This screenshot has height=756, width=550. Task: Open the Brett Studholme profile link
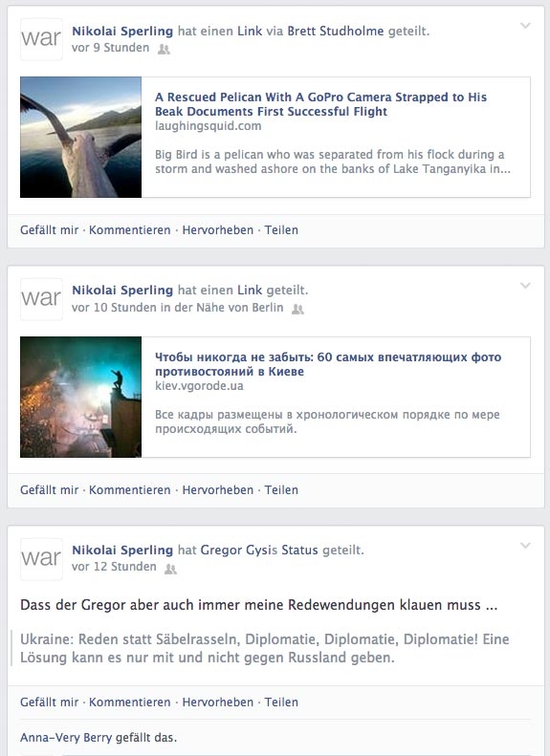click(x=336, y=32)
